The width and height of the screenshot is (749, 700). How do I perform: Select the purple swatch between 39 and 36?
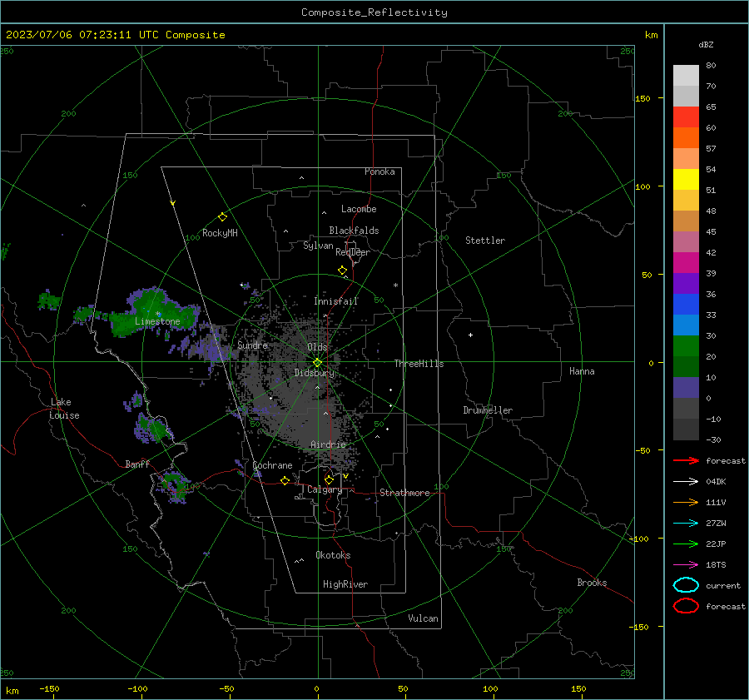point(686,283)
